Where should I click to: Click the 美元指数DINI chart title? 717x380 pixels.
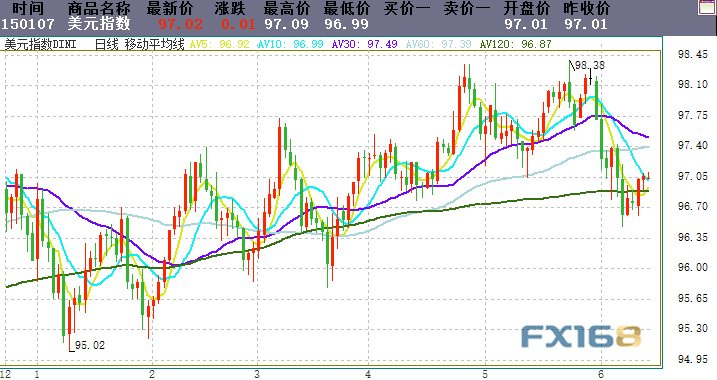click(x=40, y=44)
